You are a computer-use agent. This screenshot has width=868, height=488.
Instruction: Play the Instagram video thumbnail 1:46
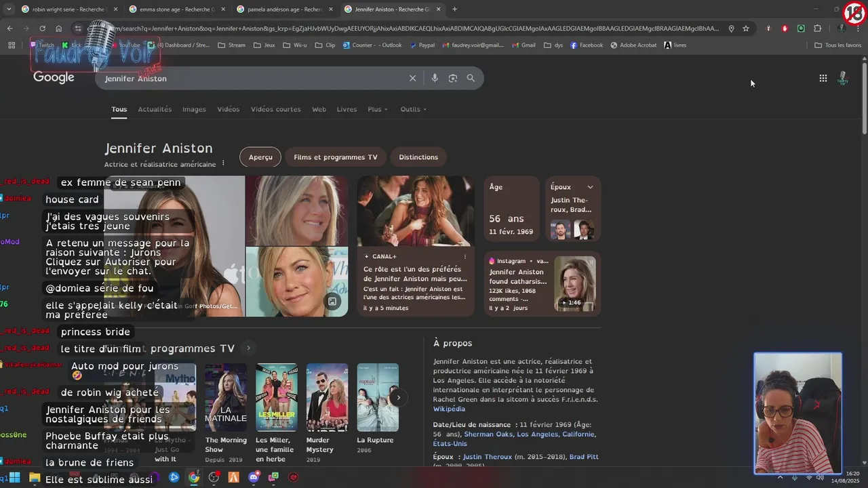575,283
